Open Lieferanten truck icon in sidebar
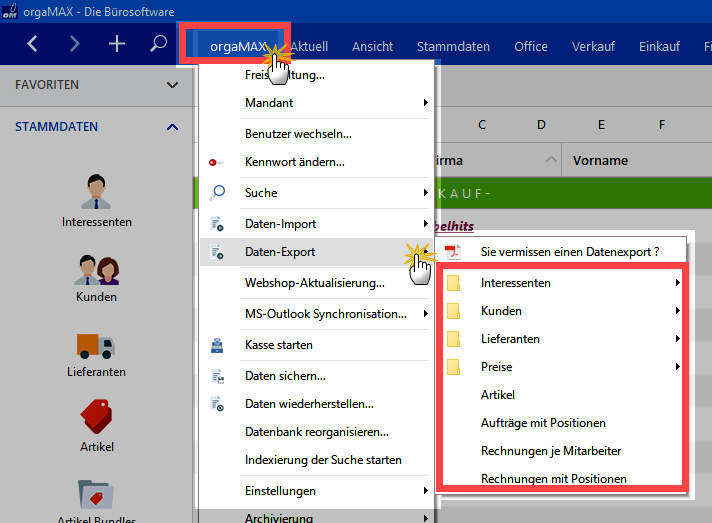The image size is (712, 523). click(96, 346)
